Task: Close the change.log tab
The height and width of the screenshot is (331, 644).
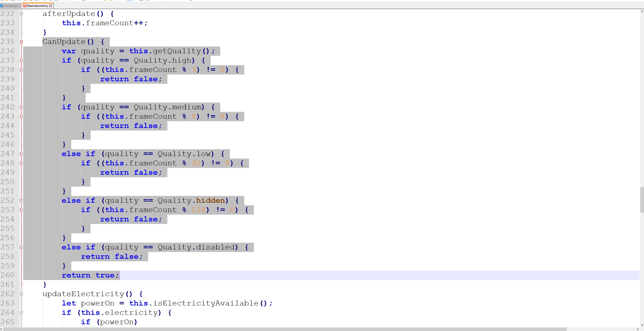Action: pyautogui.click(x=19, y=6)
